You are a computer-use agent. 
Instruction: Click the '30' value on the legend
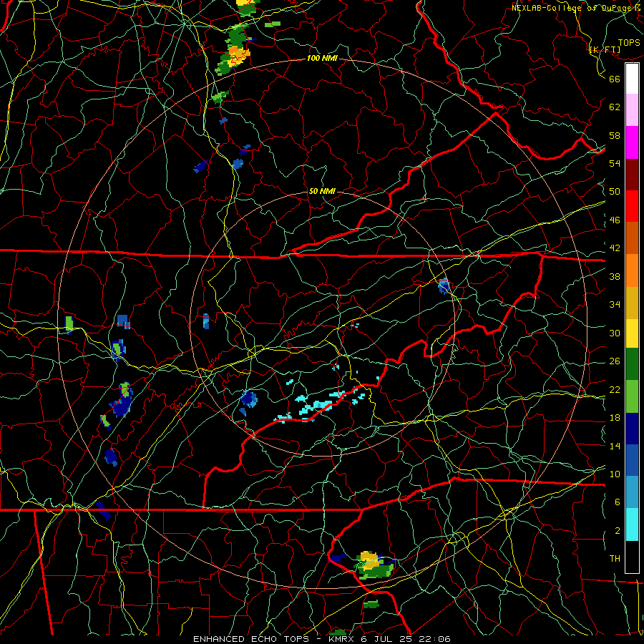[615, 333]
